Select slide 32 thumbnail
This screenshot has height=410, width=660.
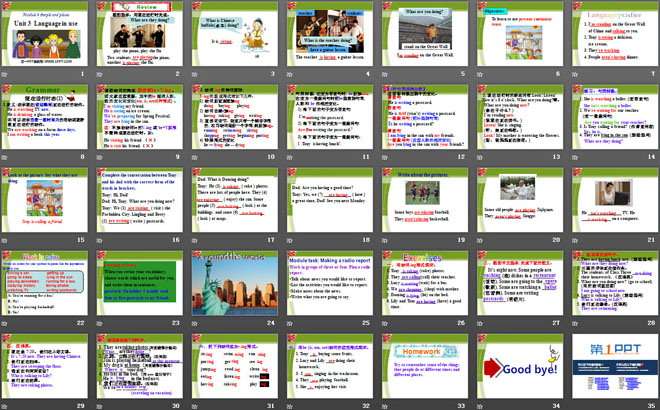(330, 365)
